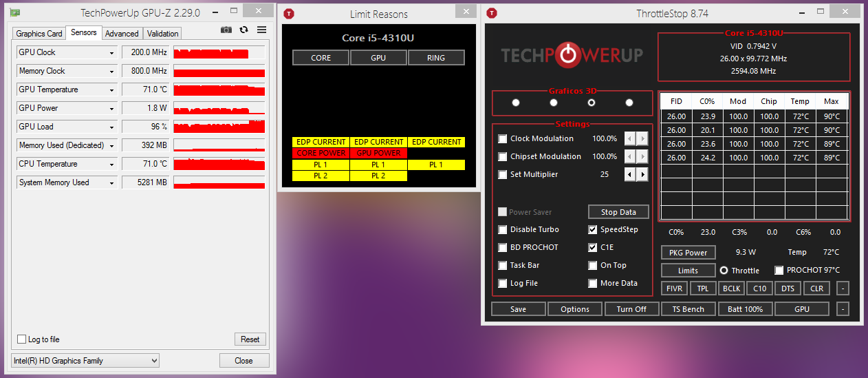Increase Chipset Modulation with right arrow
Screen dimensions: 868x378
click(x=642, y=156)
